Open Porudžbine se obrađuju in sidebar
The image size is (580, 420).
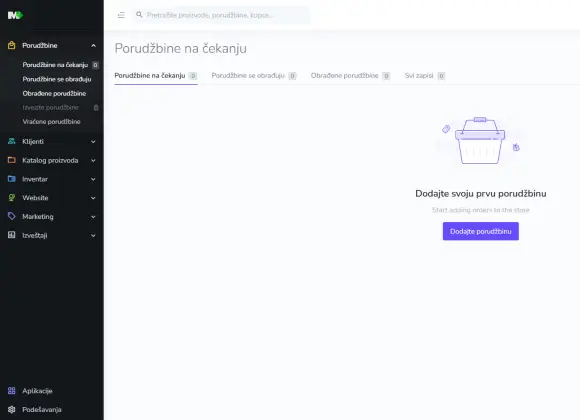point(57,79)
